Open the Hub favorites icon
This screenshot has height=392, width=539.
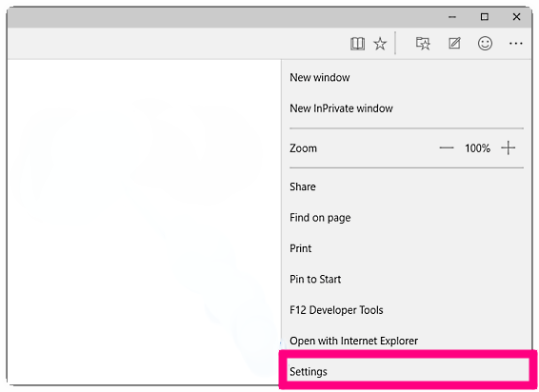[423, 44]
